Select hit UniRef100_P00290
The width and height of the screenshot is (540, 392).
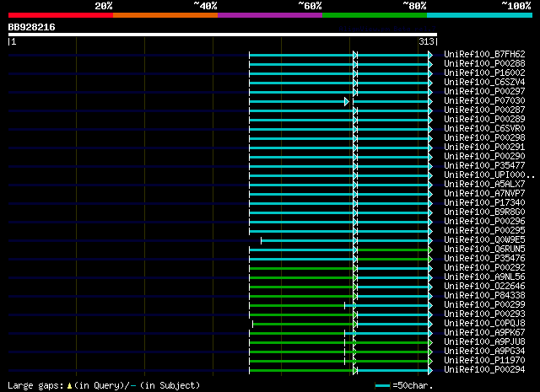click(484, 157)
